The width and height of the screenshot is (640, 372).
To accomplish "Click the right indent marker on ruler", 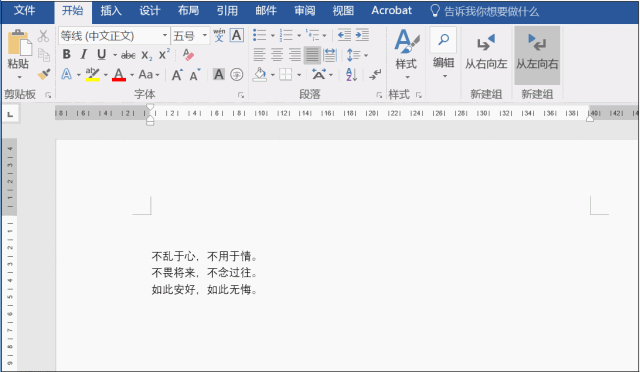I will pyautogui.click(x=590, y=118).
